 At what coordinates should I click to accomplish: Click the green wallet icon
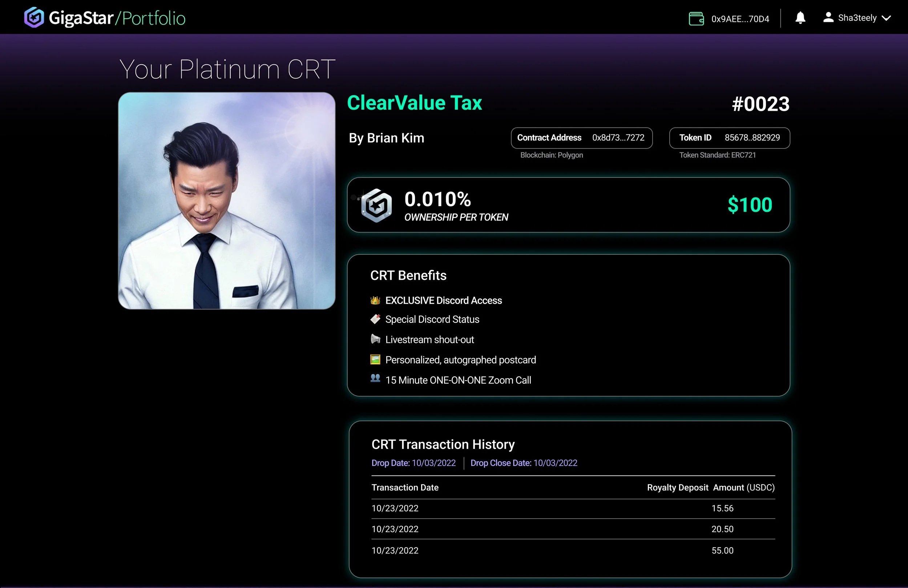tap(696, 18)
